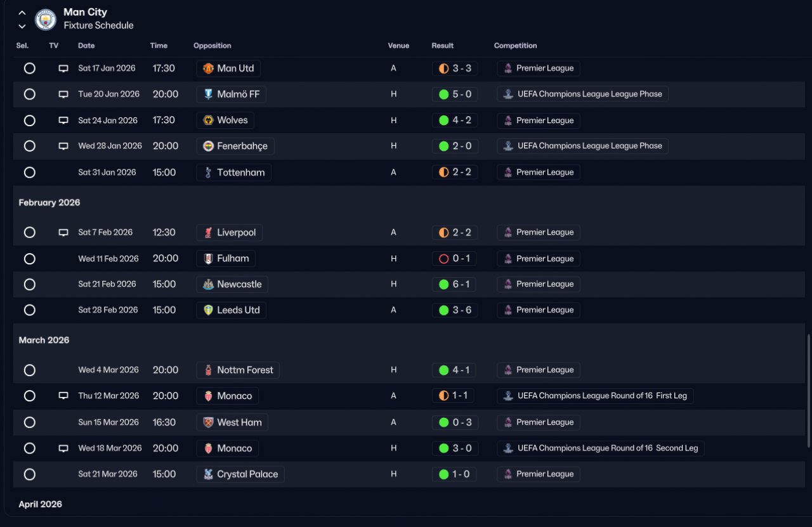Click the Competition column header

(515, 46)
